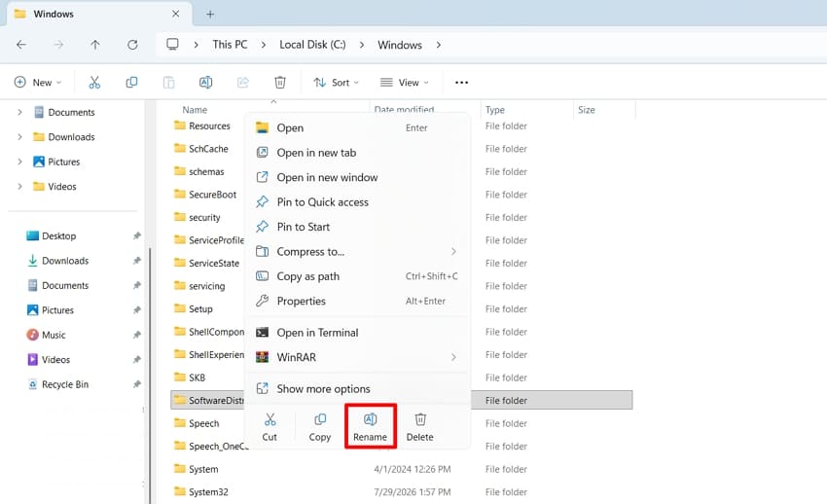827x504 pixels.
Task: Expand the Pictures tree node
Action: coord(19,162)
